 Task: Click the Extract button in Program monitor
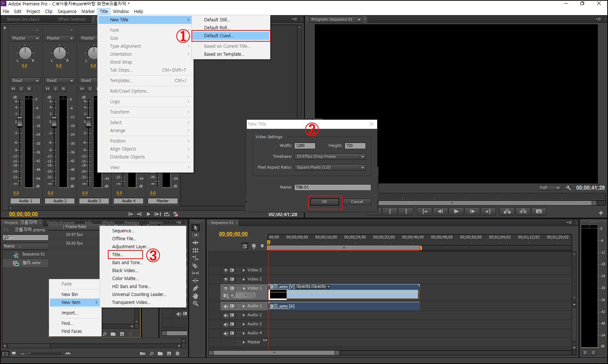523,211
